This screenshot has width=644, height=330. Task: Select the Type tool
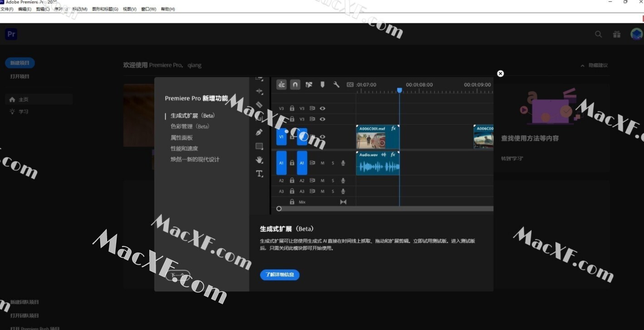[259, 173]
